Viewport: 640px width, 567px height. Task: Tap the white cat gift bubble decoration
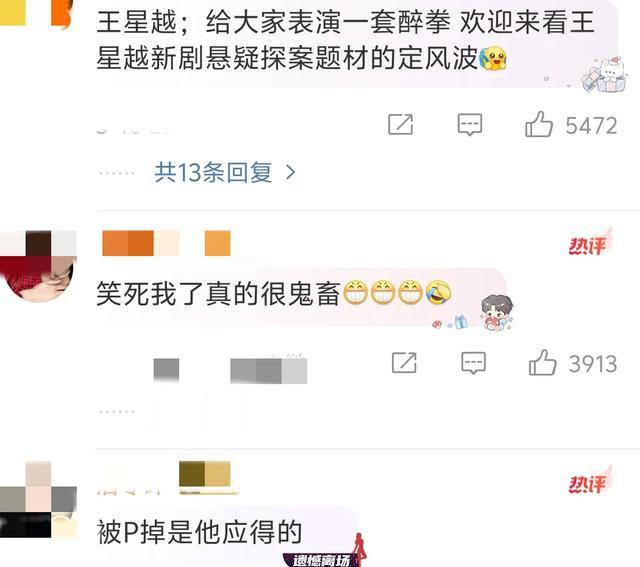click(x=604, y=74)
